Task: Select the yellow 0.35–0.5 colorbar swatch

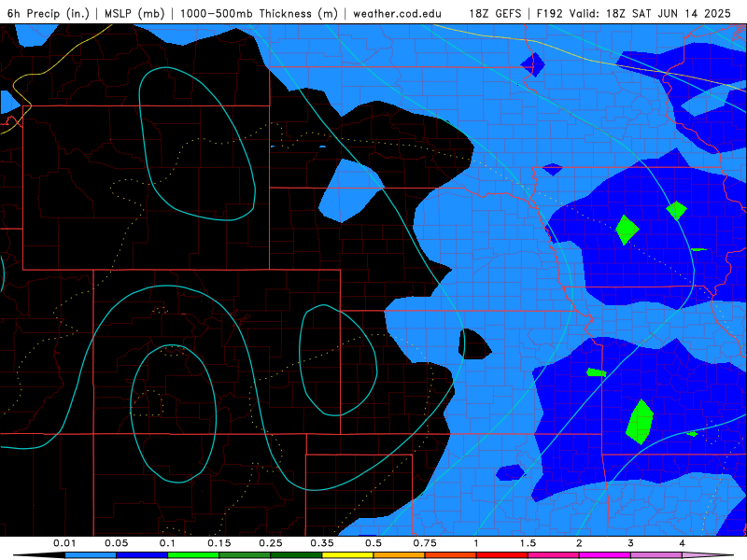Action: click(x=347, y=555)
